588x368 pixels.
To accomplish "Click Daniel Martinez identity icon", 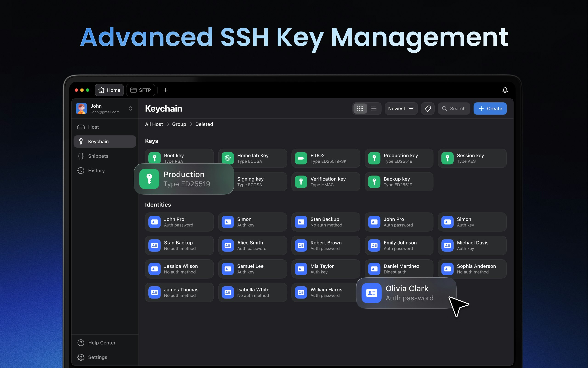I will tap(374, 269).
